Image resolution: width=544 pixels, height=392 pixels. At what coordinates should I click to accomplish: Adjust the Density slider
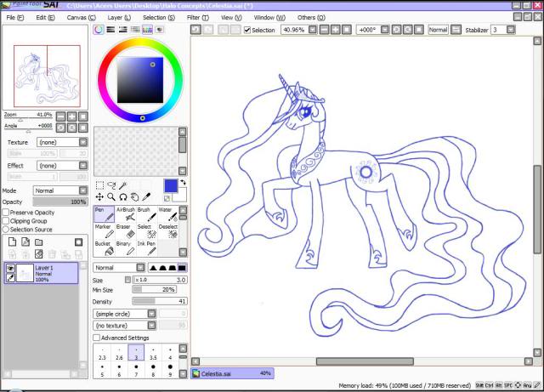pyautogui.click(x=160, y=301)
